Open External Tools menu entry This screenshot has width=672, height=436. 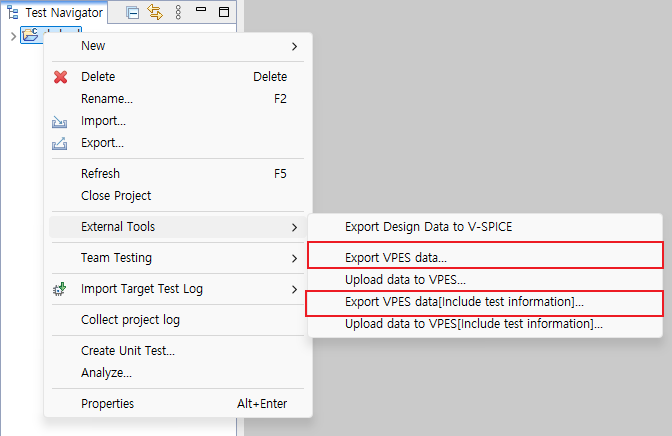click(x=177, y=227)
